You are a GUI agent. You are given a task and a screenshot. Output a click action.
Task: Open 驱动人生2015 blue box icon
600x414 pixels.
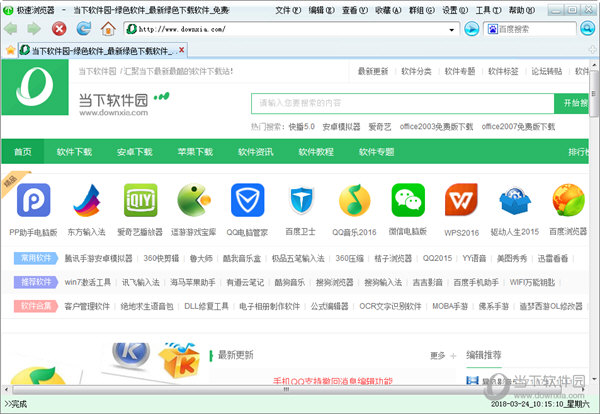point(515,201)
